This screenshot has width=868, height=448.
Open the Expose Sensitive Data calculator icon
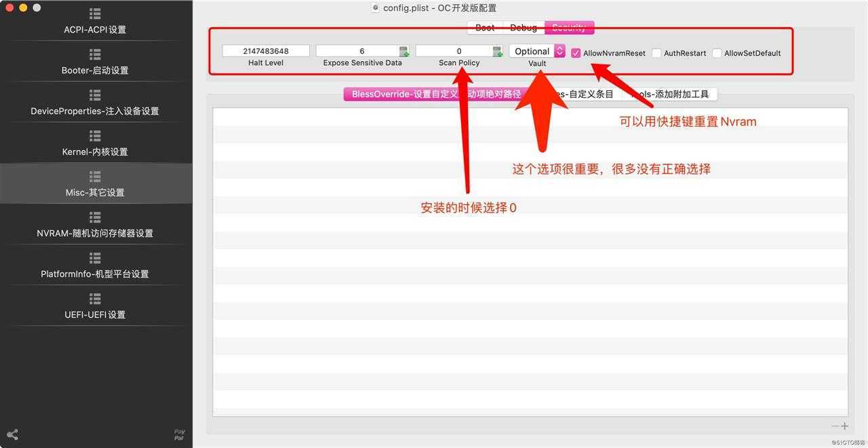point(403,52)
